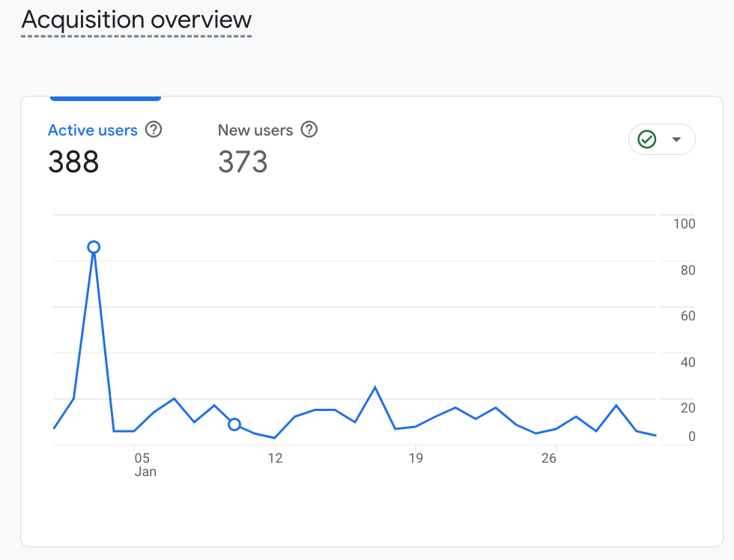734x560 pixels.
Task: Click the green checkmark status icon
Action: click(x=646, y=139)
